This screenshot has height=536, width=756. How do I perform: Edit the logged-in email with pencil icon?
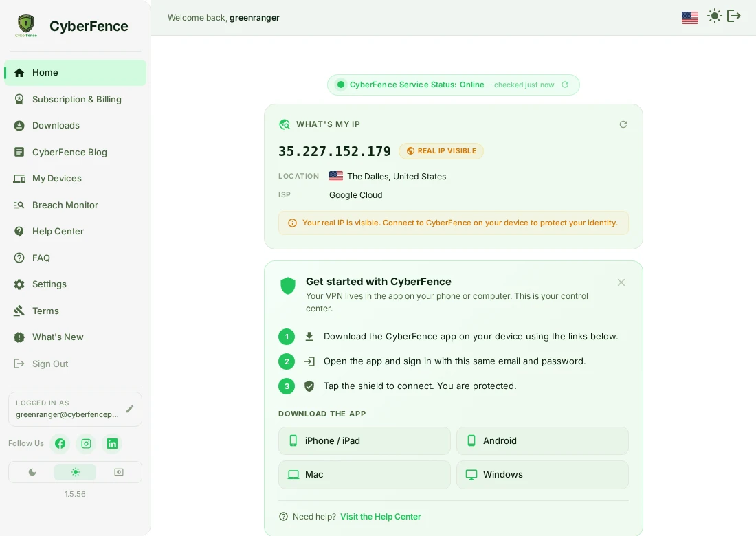[130, 409]
